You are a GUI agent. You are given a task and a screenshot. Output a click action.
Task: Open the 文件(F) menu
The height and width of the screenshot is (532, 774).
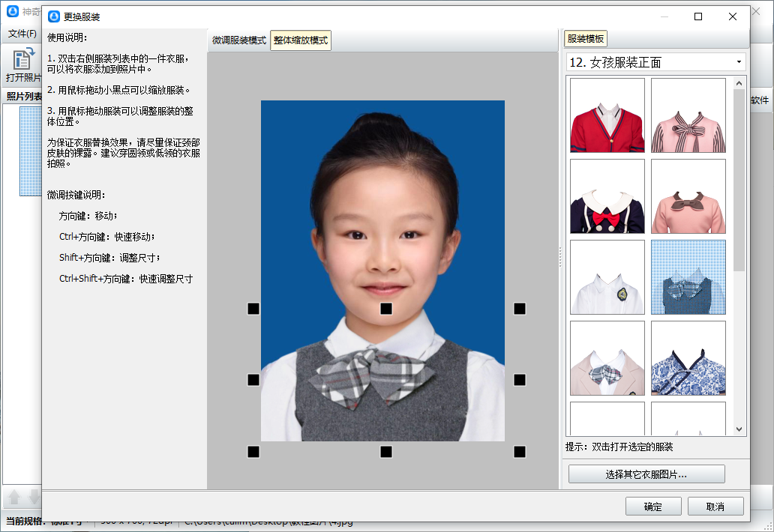point(22,34)
